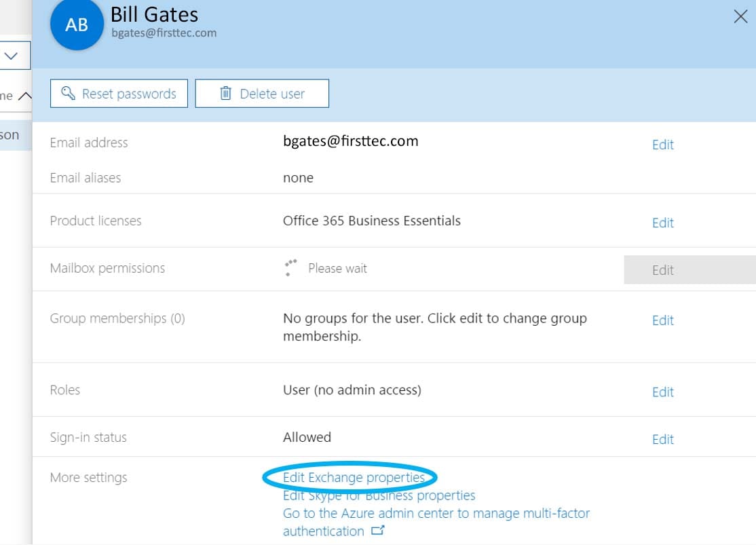Image resolution: width=756 pixels, height=545 pixels.
Task: Open the dropdown chevron at left edge
Action: click(x=12, y=56)
